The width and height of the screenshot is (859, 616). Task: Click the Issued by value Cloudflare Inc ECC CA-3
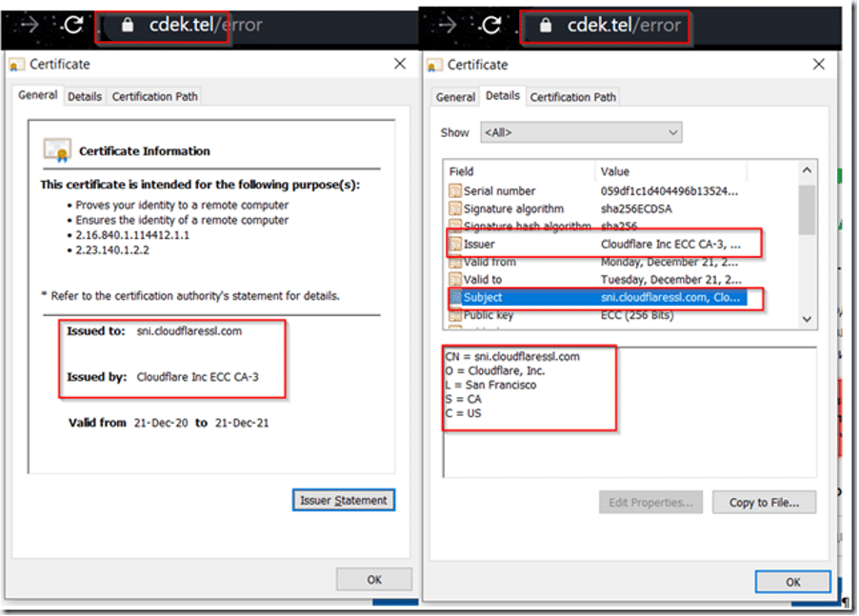click(x=198, y=377)
